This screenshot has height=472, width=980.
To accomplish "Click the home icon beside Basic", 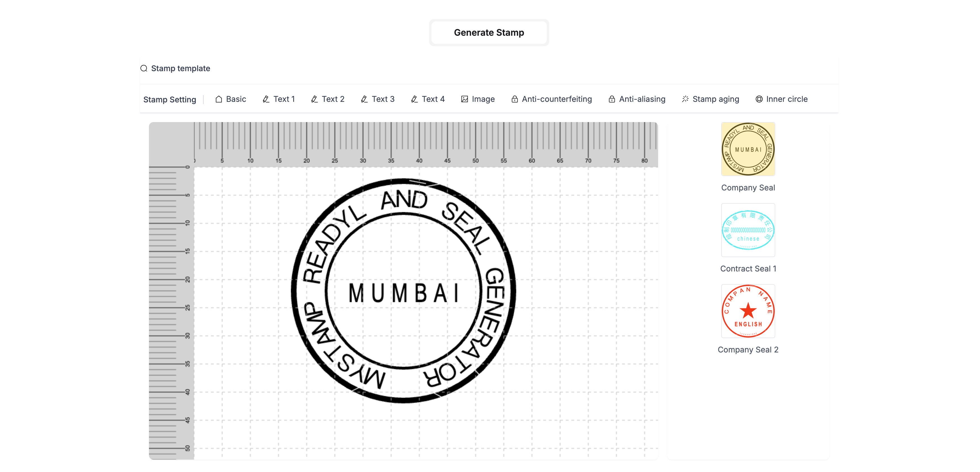I will pos(219,99).
